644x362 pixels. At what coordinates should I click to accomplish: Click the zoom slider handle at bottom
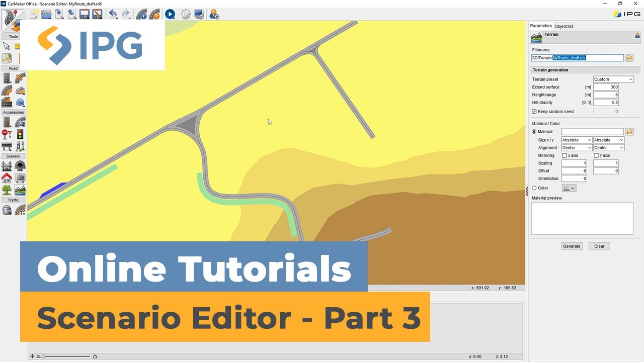[44, 356]
